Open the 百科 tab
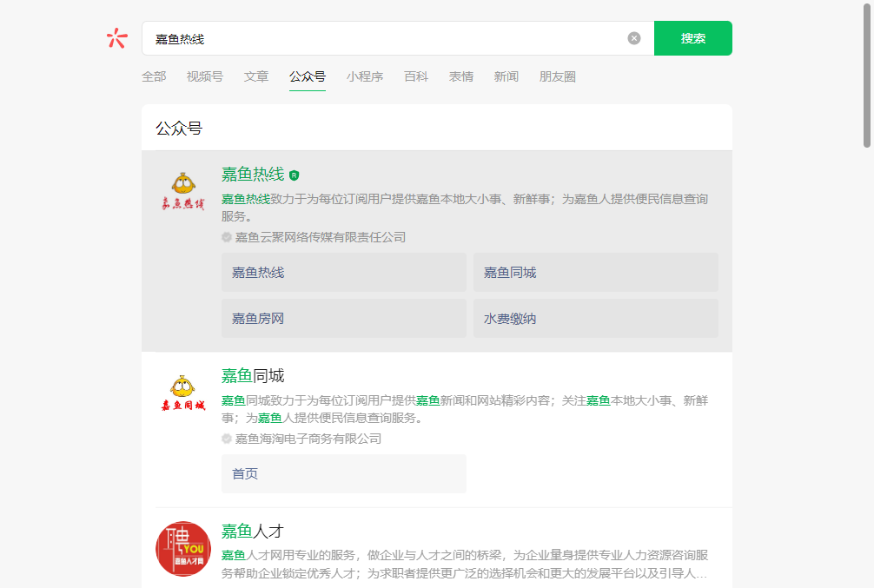 tap(416, 77)
